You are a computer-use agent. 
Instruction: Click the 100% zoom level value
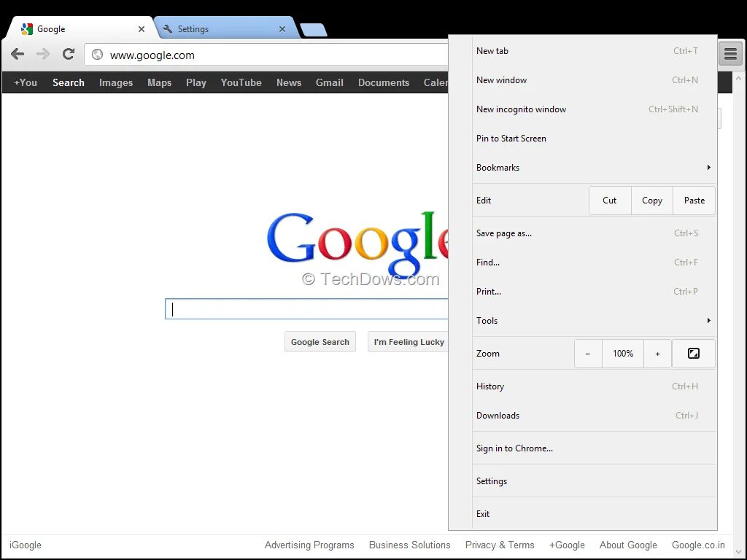point(623,354)
